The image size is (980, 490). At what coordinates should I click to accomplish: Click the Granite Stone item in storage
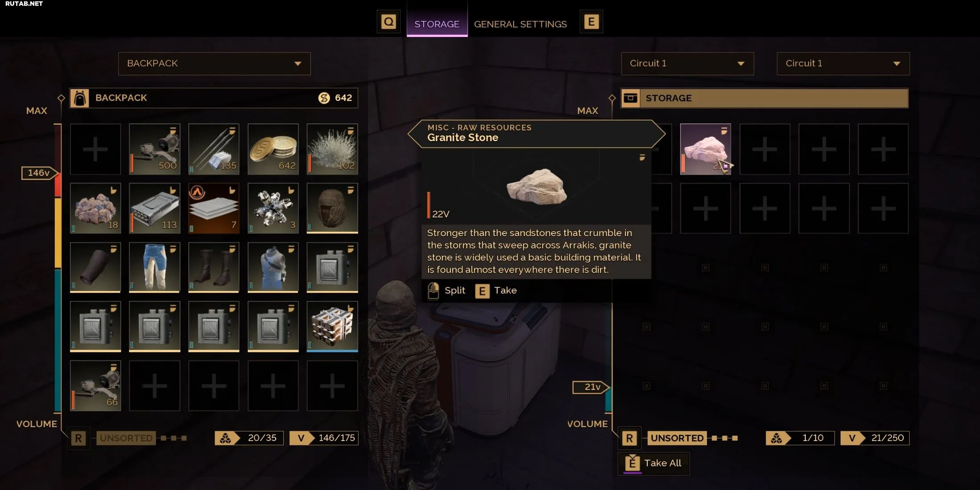[706, 149]
